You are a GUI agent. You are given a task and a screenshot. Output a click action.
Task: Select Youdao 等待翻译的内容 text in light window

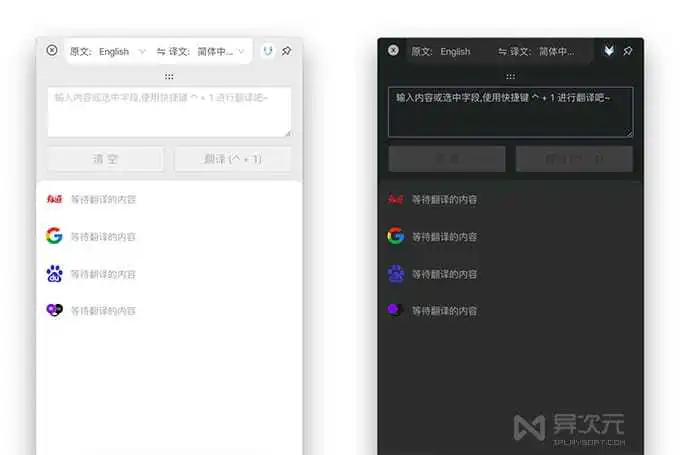click(x=103, y=200)
